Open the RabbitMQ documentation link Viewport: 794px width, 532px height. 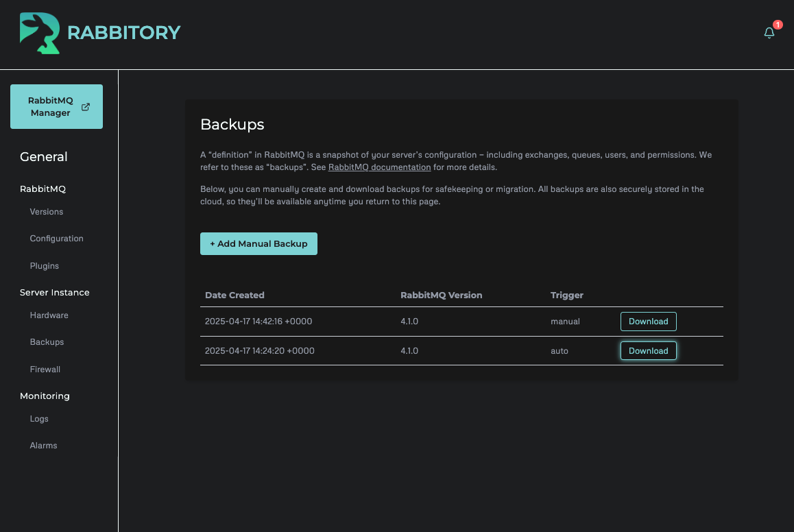(x=379, y=167)
